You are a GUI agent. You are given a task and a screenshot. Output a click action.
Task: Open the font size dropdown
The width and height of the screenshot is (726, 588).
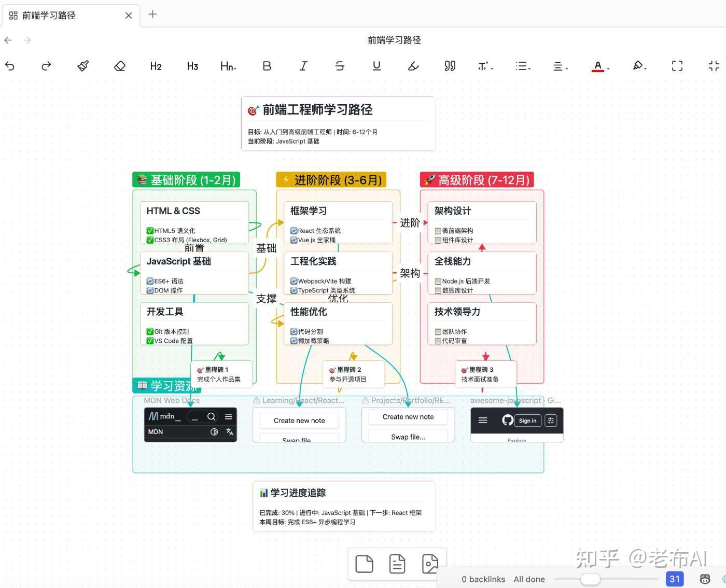coord(486,66)
